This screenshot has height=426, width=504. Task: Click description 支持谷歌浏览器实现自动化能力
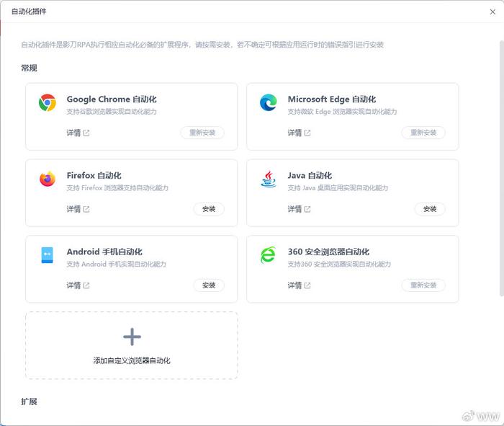coord(112,112)
